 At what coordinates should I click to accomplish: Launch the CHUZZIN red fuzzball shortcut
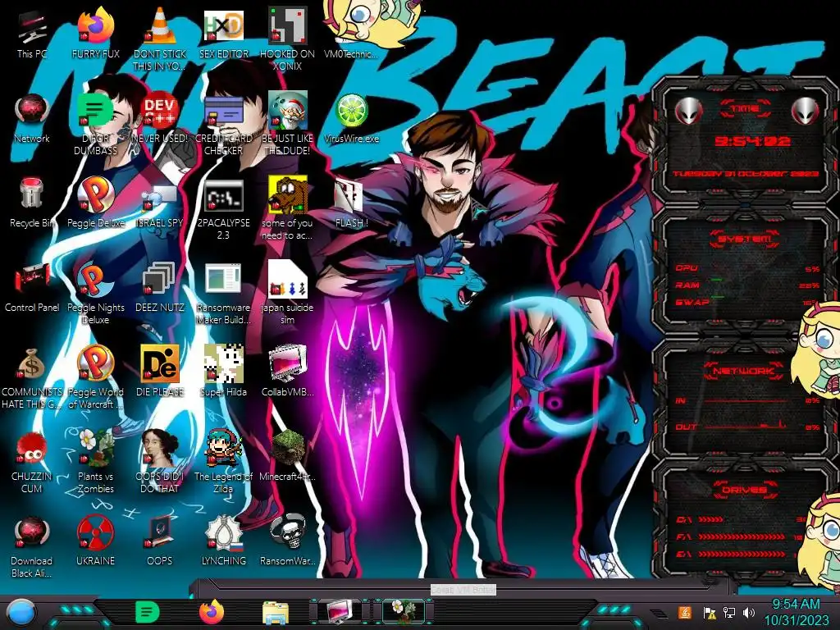[x=32, y=448]
